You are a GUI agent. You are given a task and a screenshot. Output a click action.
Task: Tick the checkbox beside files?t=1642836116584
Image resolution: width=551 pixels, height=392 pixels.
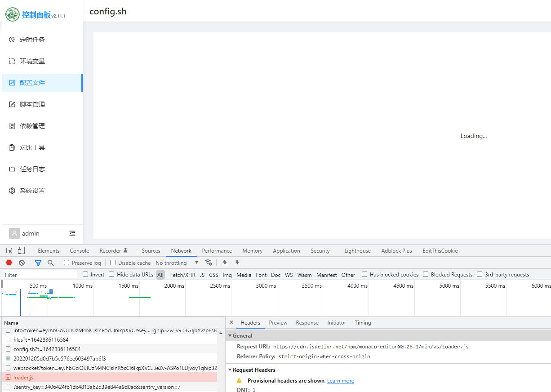coord(8,339)
